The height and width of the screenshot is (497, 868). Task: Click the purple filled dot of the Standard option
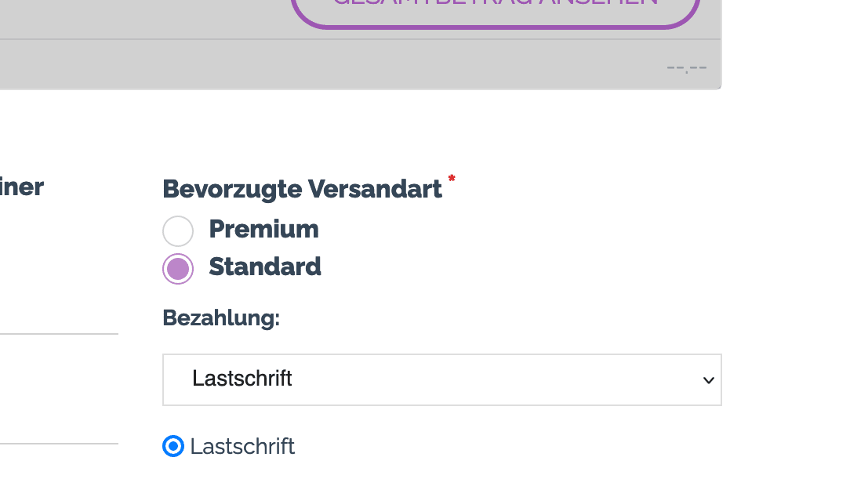click(178, 269)
